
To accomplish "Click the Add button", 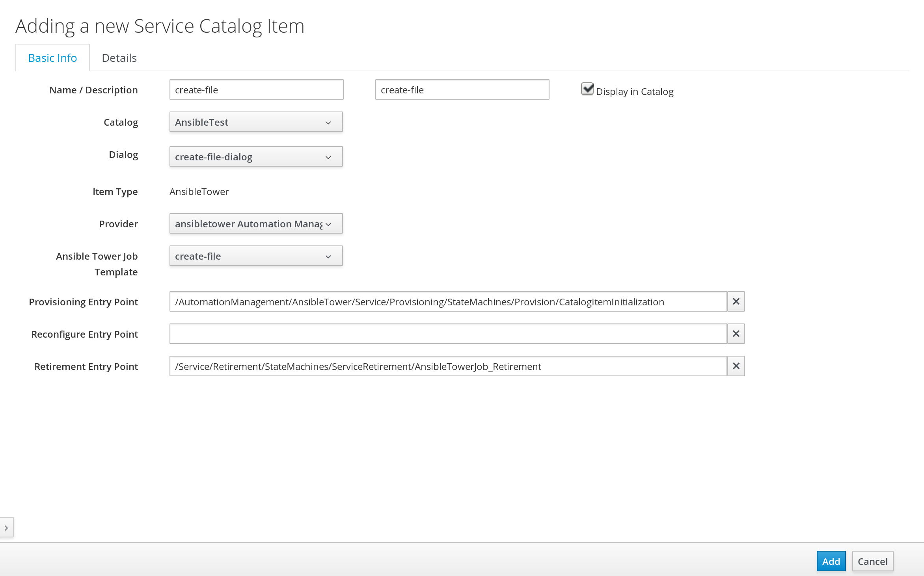I will [x=831, y=561].
